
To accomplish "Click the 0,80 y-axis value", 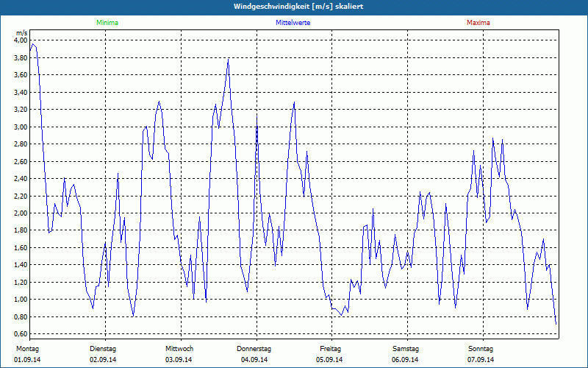I will [x=21, y=317].
